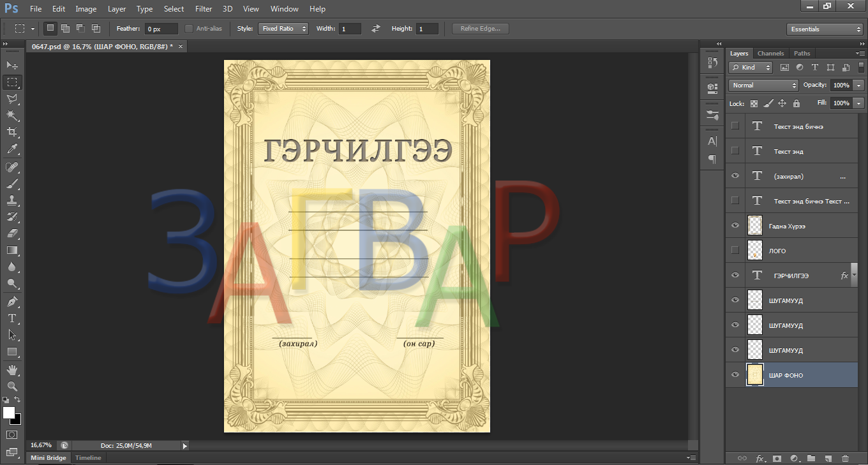This screenshot has width=868, height=465.
Task: Click the Width input field
Action: (x=350, y=29)
